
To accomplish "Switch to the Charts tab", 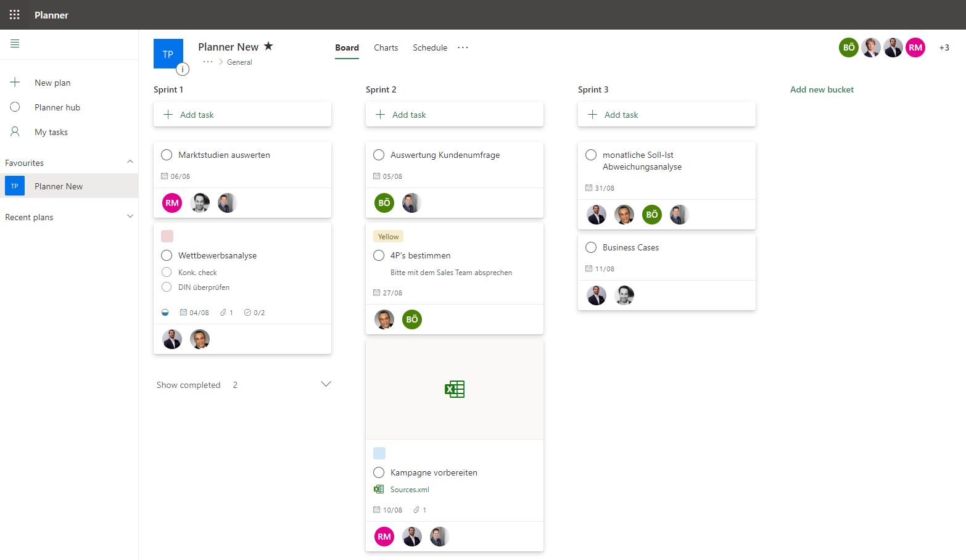I will [x=386, y=47].
